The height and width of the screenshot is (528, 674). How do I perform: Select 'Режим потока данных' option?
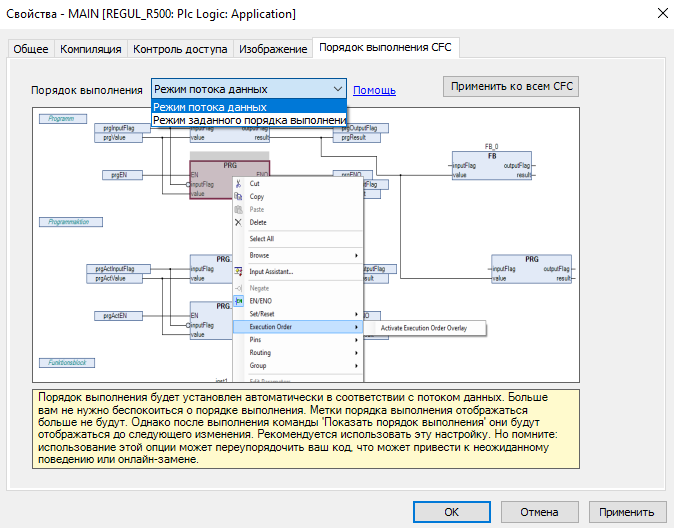coord(248,107)
